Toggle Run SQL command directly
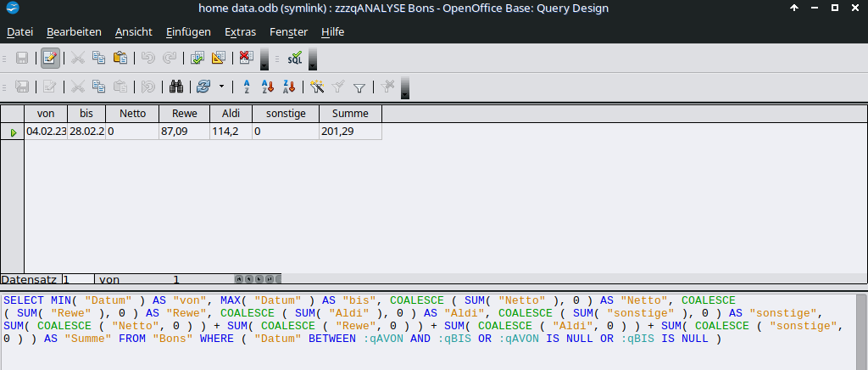868x370 pixels. [x=294, y=59]
